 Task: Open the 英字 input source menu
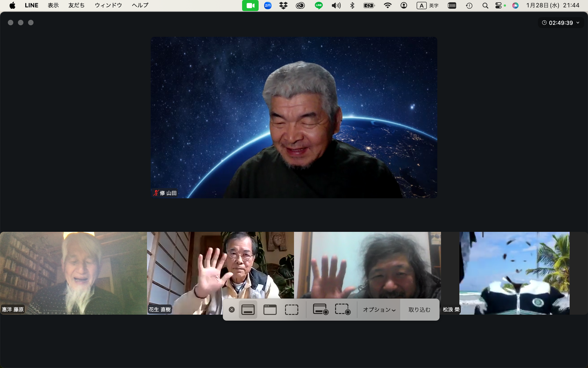coord(428,6)
